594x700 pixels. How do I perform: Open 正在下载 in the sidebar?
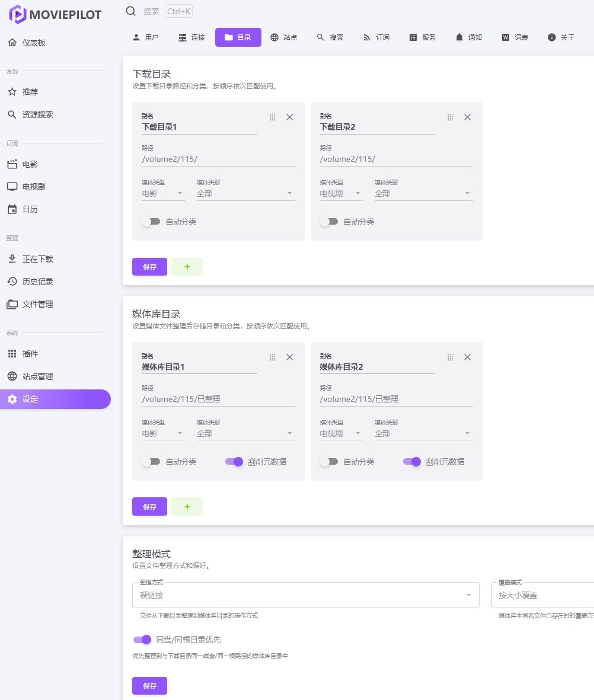click(x=37, y=259)
